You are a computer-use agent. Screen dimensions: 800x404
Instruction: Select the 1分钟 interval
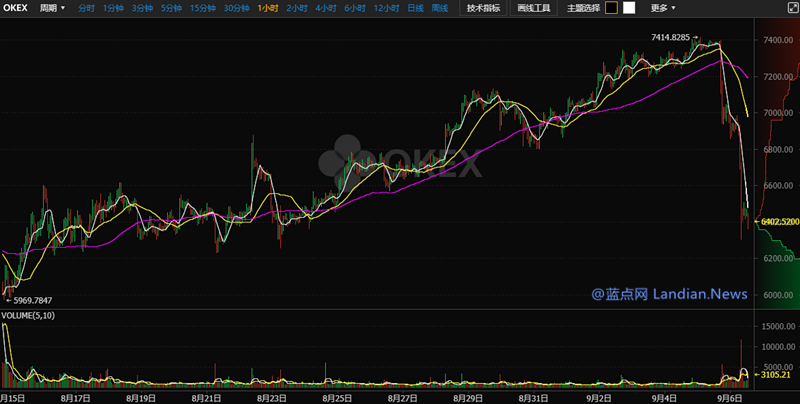[114, 8]
